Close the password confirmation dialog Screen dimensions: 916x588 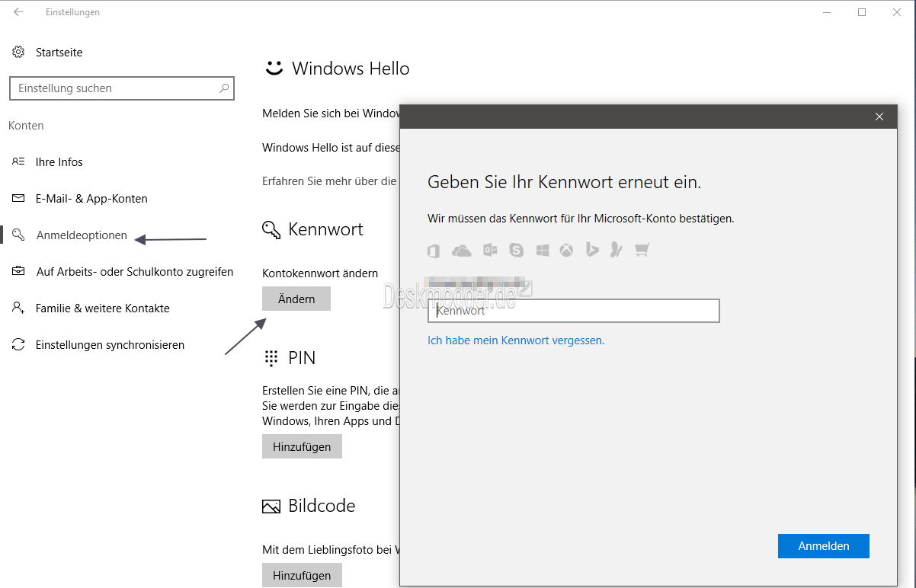click(x=879, y=117)
